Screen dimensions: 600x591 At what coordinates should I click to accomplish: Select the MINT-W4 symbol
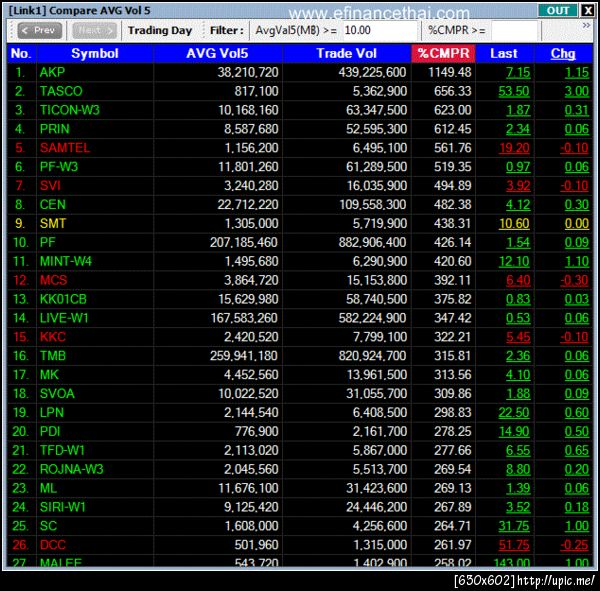[66, 261]
